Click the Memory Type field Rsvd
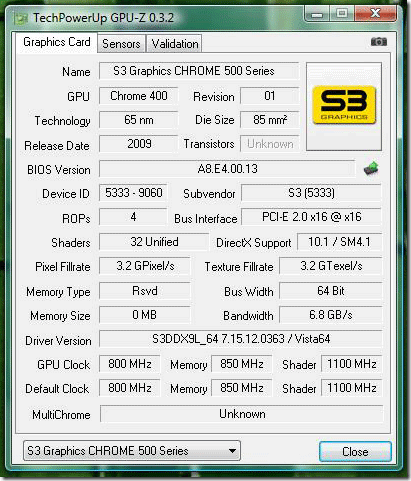 [x=145, y=291]
